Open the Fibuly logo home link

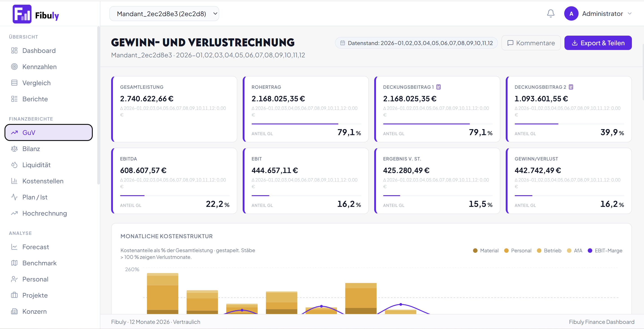pyautogui.click(x=36, y=14)
